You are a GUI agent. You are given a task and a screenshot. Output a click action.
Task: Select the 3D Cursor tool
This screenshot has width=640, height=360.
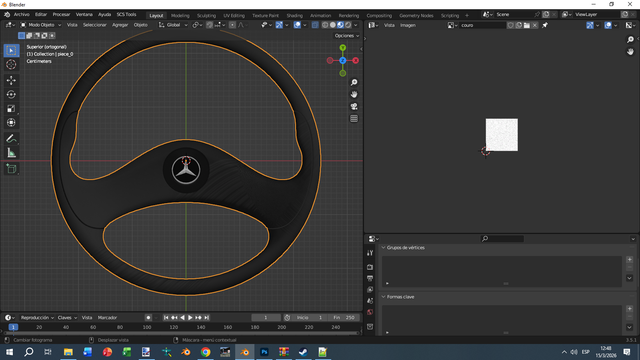[x=11, y=64]
